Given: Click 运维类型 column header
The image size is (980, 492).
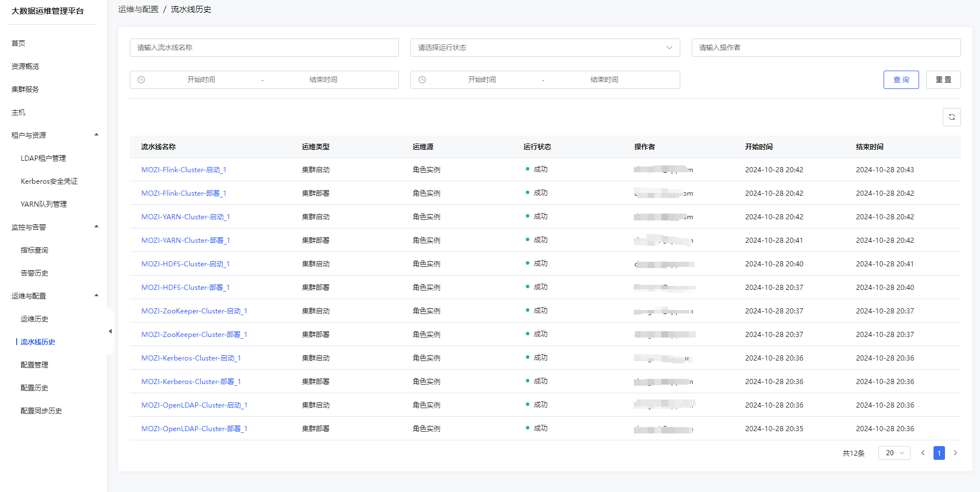Looking at the screenshot, I should tap(316, 146).
